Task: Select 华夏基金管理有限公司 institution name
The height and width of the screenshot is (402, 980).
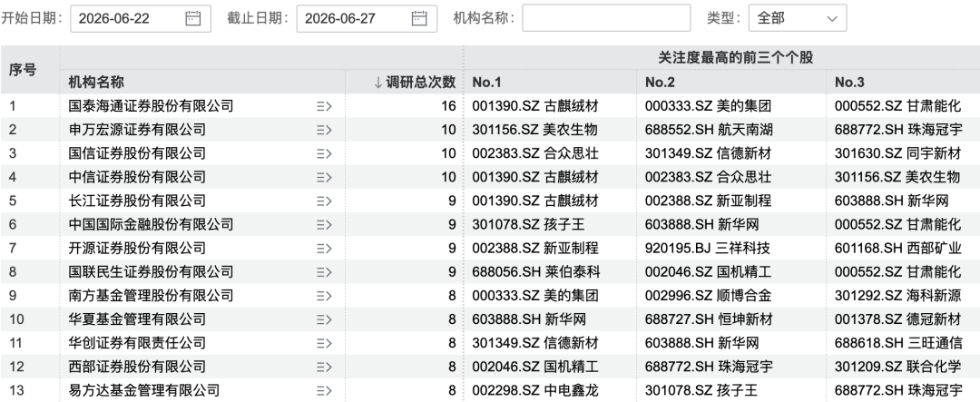Action: coord(137,319)
